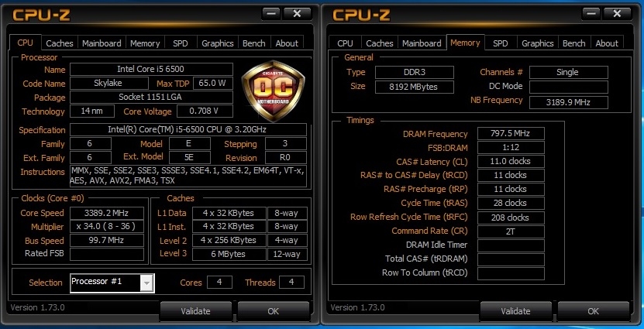This screenshot has width=644, height=329.
Task: Click the DRAM Frequency value field
Action: tap(511, 133)
